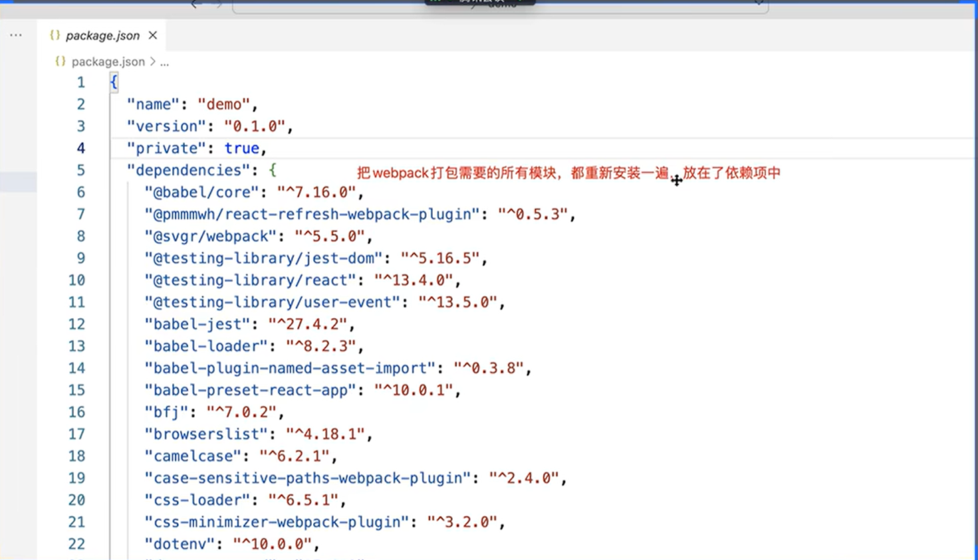Click the "@testing-library/react" key

coord(251,280)
